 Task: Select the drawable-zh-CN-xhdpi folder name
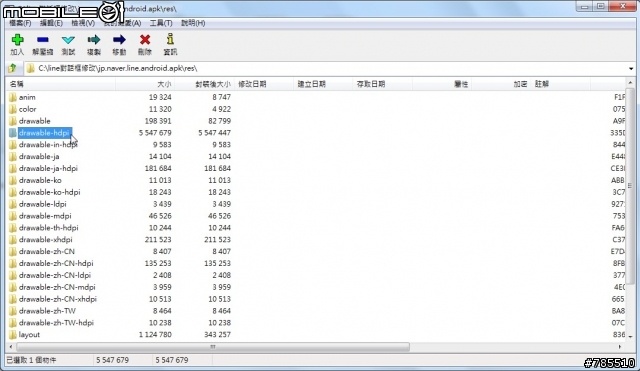(58, 298)
